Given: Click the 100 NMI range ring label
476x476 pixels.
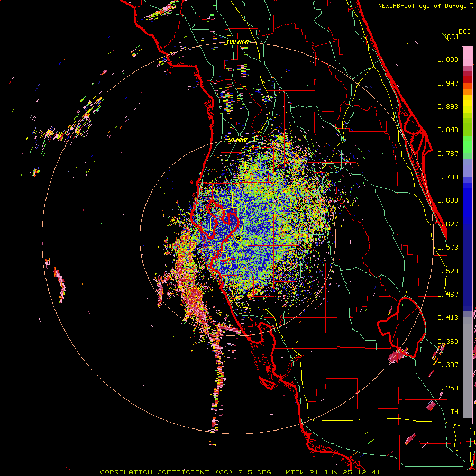Looking at the screenshot, I should [x=237, y=42].
